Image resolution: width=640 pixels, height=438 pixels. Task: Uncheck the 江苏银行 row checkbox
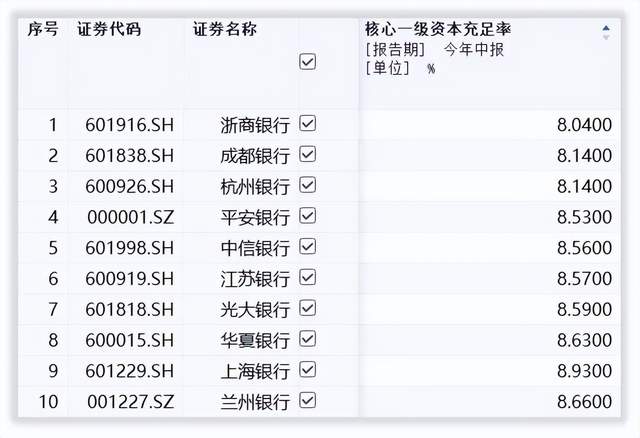tap(307, 278)
